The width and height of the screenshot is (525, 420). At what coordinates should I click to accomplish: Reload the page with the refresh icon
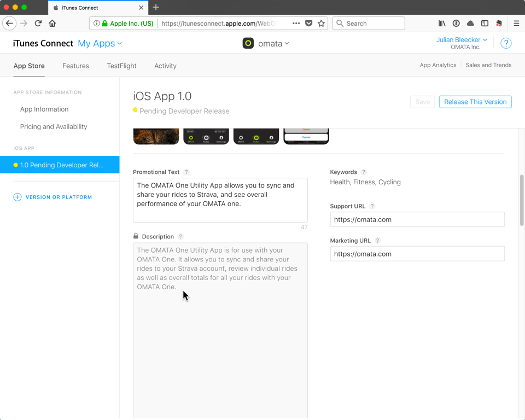[38, 24]
